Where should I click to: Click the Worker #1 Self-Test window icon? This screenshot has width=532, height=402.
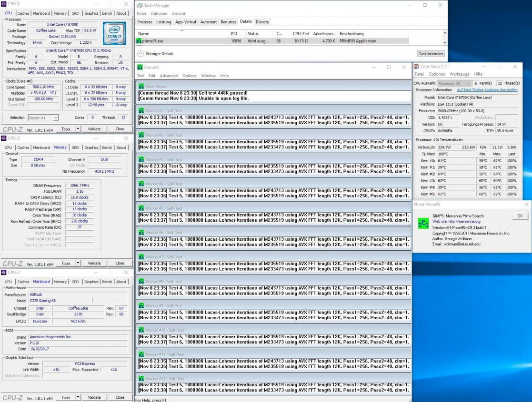[141, 110]
